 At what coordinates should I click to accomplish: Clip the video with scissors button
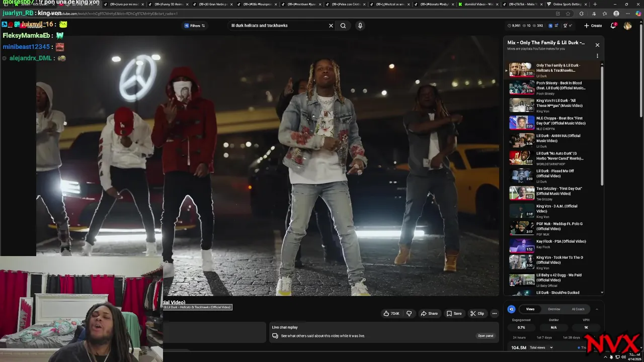click(x=477, y=313)
